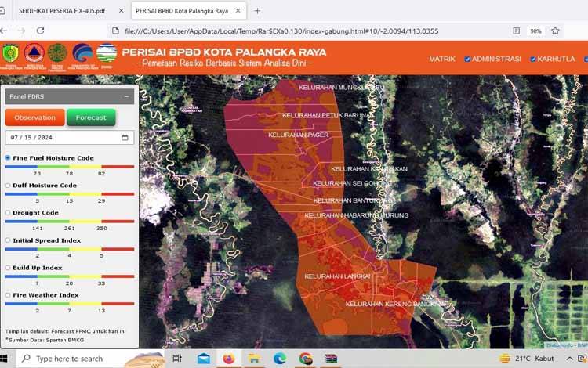Click the file info icon in the address bar

click(x=115, y=31)
